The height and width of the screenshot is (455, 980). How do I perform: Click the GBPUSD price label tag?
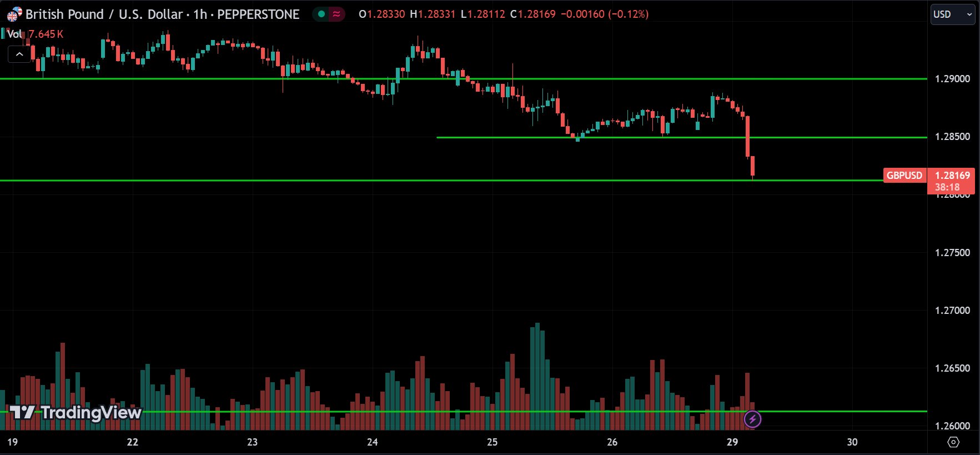(904, 176)
